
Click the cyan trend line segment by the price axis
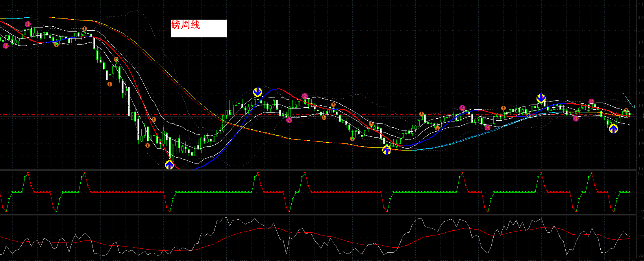click(x=629, y=100)
